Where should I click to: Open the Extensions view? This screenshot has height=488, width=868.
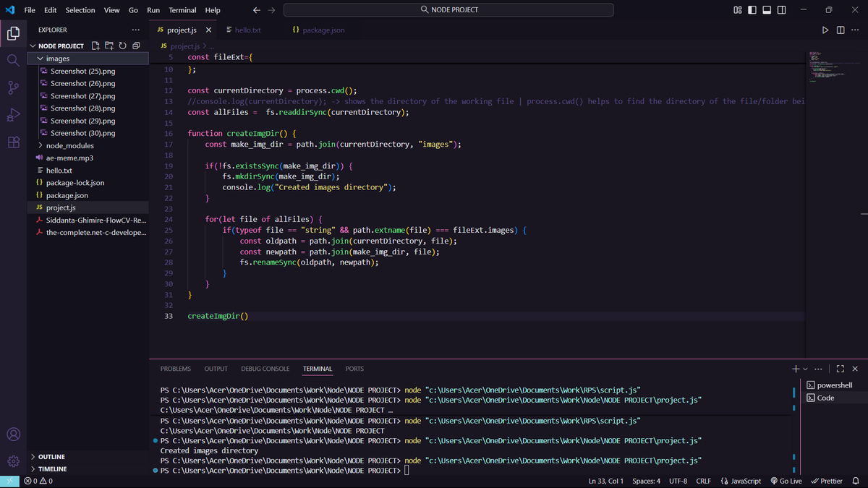(13, 142)
